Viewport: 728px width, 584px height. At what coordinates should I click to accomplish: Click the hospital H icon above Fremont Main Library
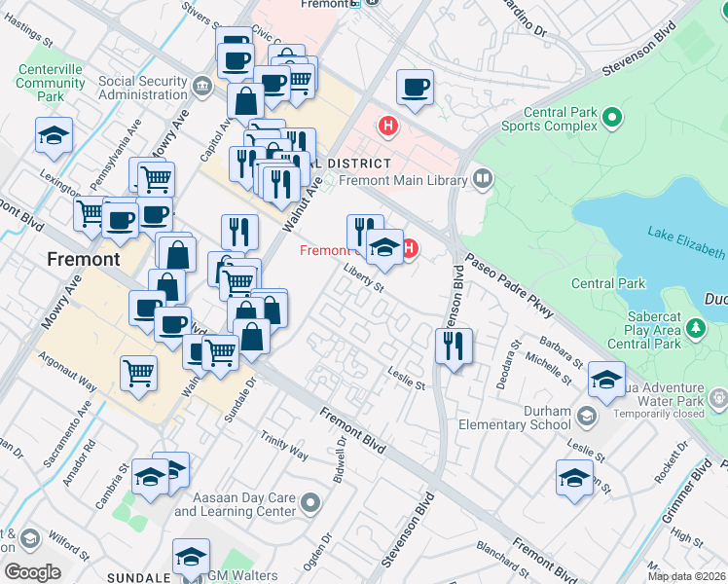pyautogui.click(x=388, y=126)
